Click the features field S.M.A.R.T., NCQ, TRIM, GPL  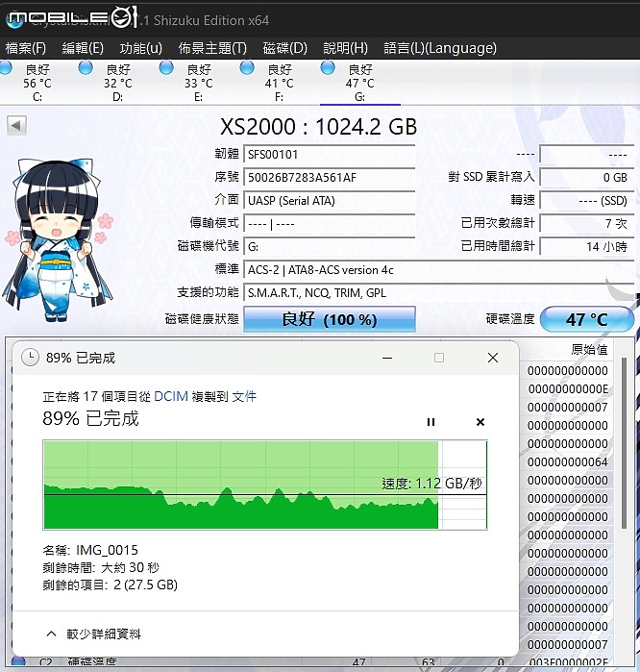(x=438, y=293)
